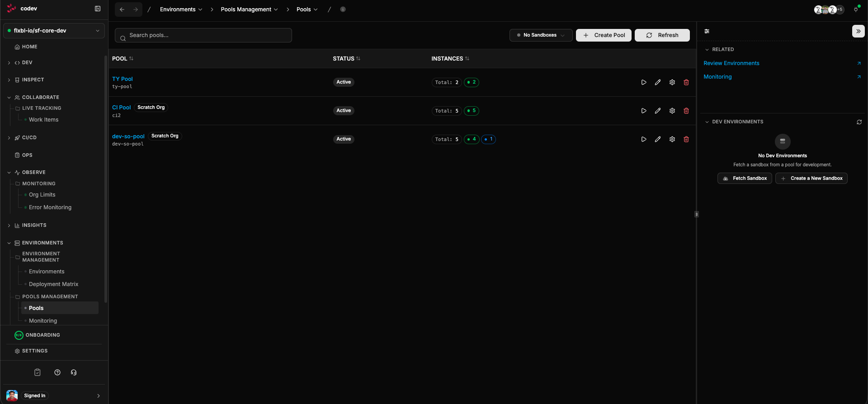This screenshot has width=868, height=404.
Task: Open the Pools Management breadcrumb dropdown
Action: click(249, 9)
